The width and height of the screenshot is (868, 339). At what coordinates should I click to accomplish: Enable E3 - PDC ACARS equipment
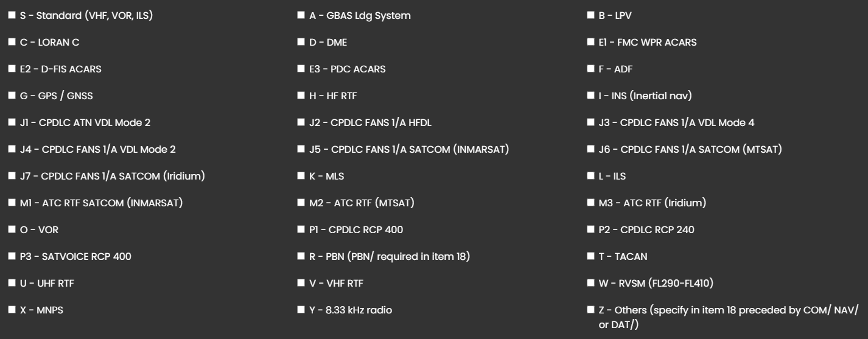click(301, 69)
